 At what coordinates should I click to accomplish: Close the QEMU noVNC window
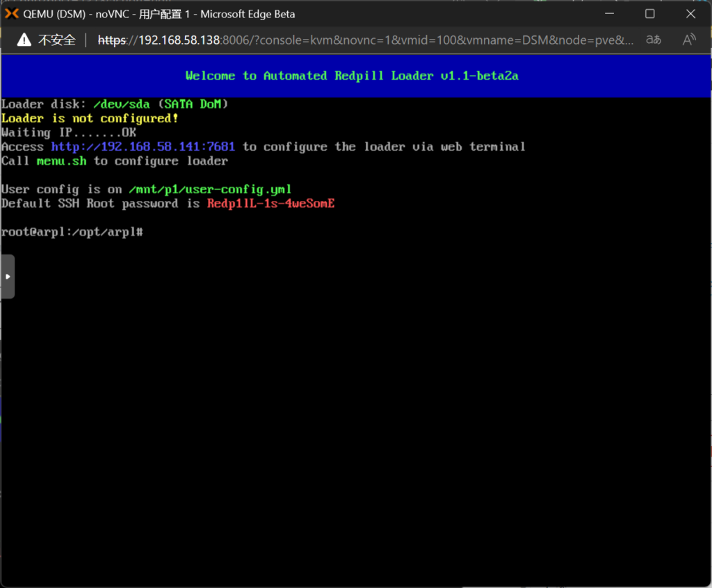point(690,14)
